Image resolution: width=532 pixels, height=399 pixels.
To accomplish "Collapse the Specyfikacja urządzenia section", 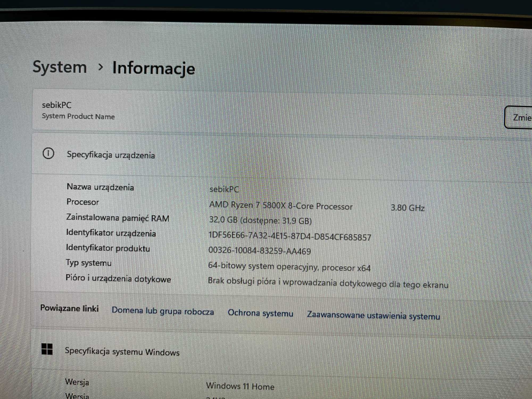I will [111, 155].
